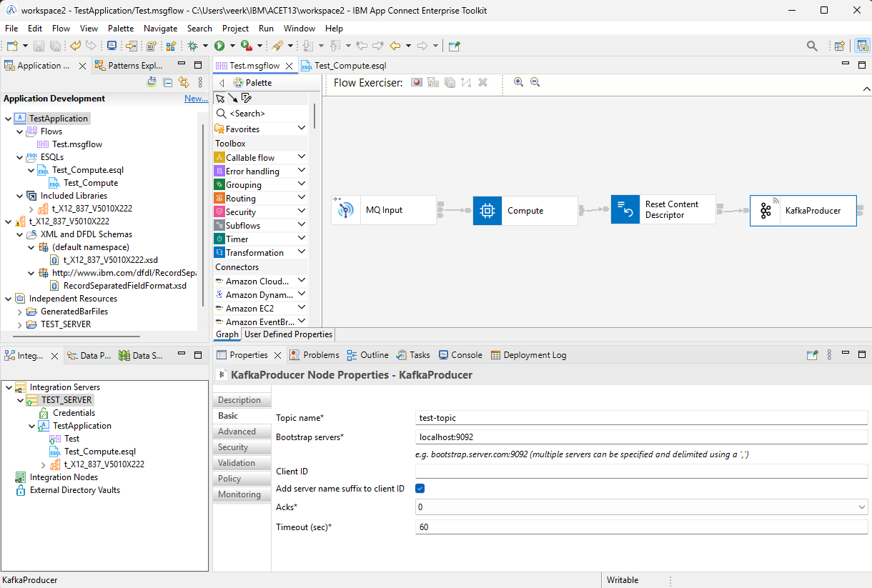This screenshot has height=588, width=872.
Task: Switch to Test_Compute.esql editor tab
Action: 344,66
